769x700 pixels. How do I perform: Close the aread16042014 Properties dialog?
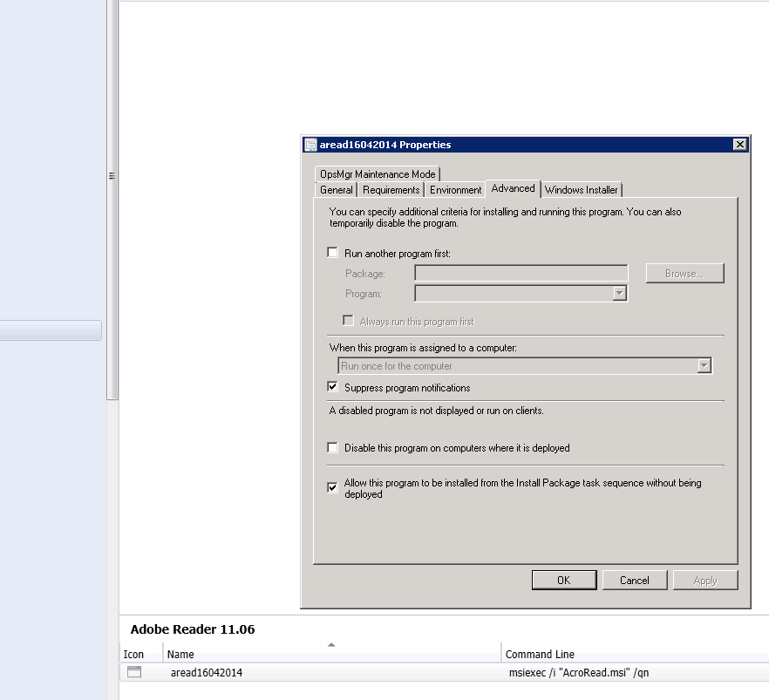739,145
